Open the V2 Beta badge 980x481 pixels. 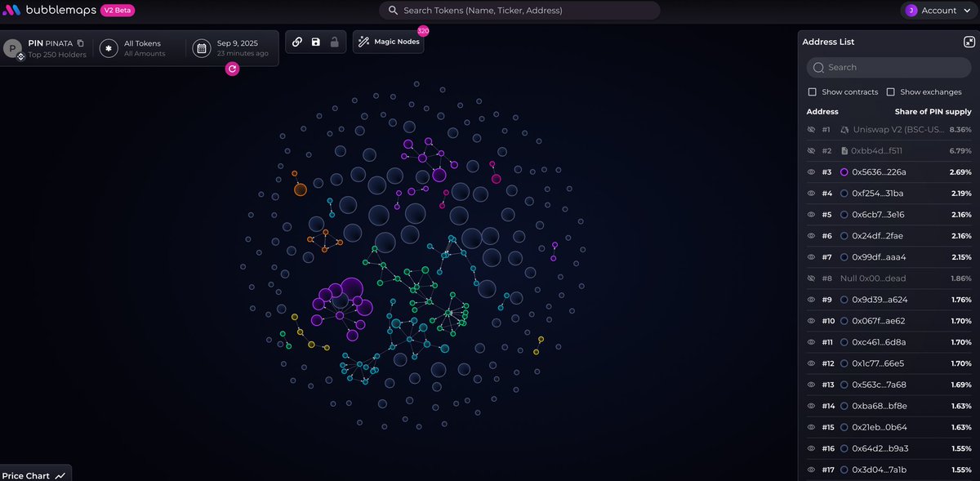118,11
